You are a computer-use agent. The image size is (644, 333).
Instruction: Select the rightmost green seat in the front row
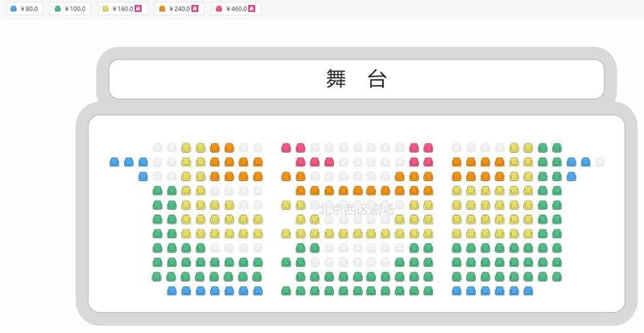point(557,148)
